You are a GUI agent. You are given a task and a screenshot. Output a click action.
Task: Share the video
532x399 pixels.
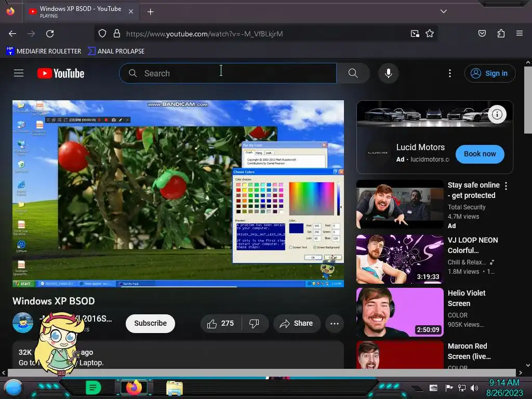(296, 324)
